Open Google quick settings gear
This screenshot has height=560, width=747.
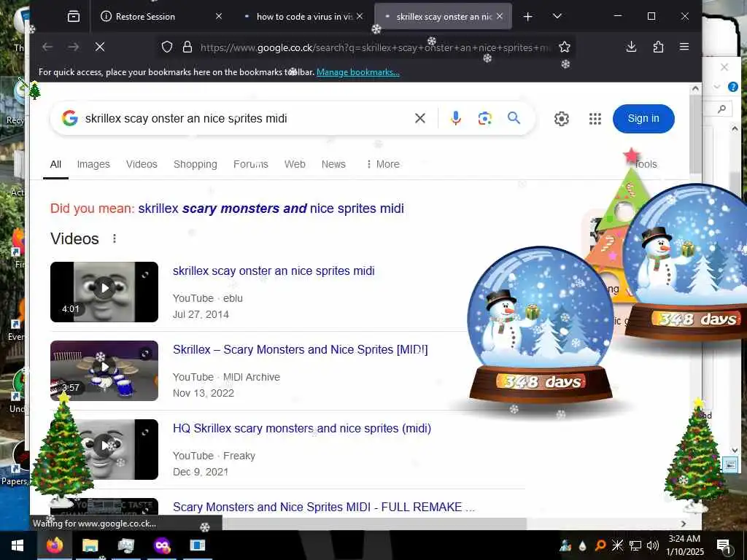click(562, 119)
